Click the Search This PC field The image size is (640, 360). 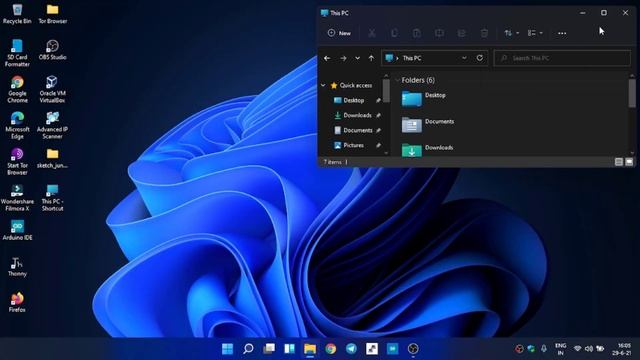click(562, 58)
